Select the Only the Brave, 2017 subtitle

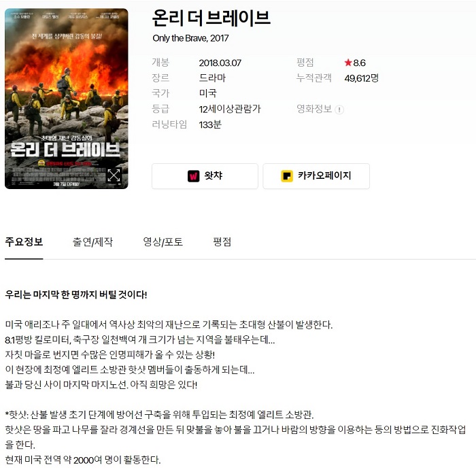(x=190, y=38)
